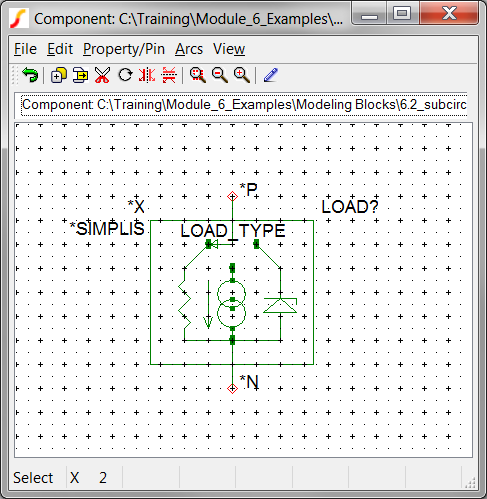Click the Zoom in magnifier icon

click(x=242, y=75)
